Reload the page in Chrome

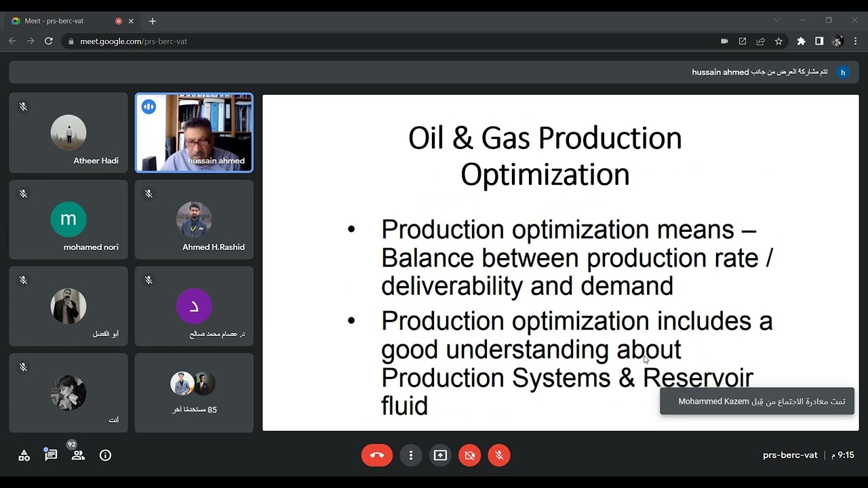[49, 41]
